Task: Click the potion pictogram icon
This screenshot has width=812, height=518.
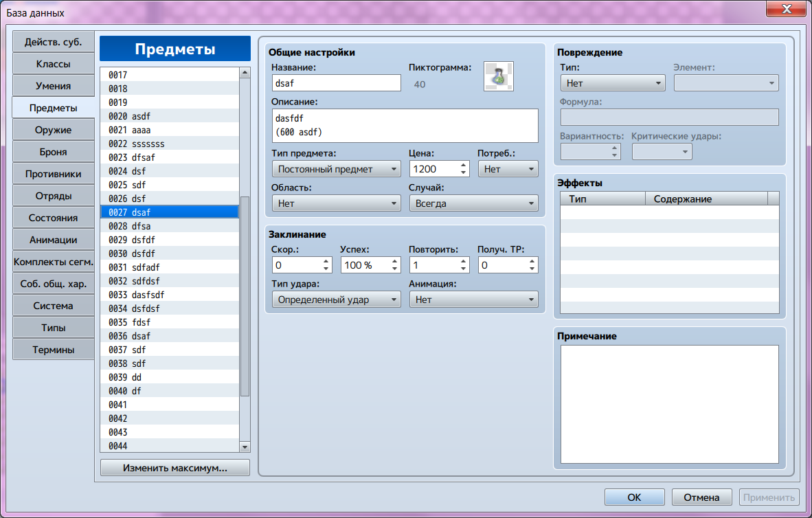Action: (499, 76)
